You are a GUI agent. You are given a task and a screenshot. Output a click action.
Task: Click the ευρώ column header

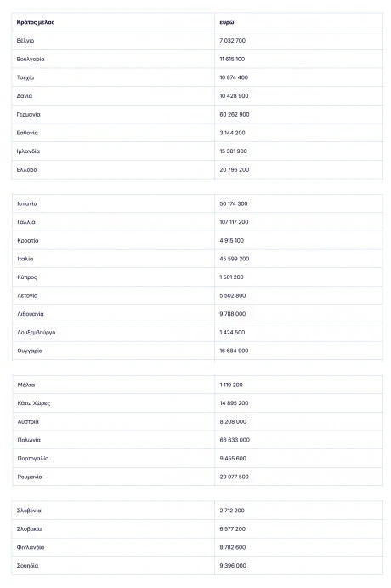coord(227,22)
